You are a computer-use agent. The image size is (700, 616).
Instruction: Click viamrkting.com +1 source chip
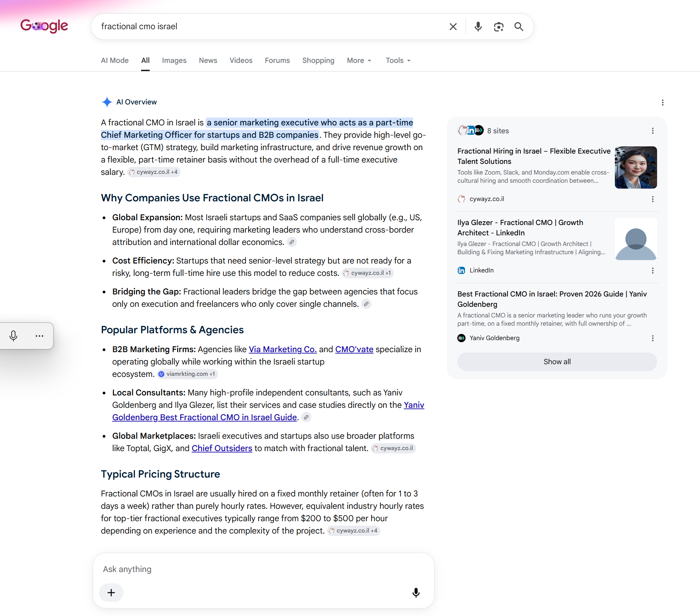click(187, 374)
